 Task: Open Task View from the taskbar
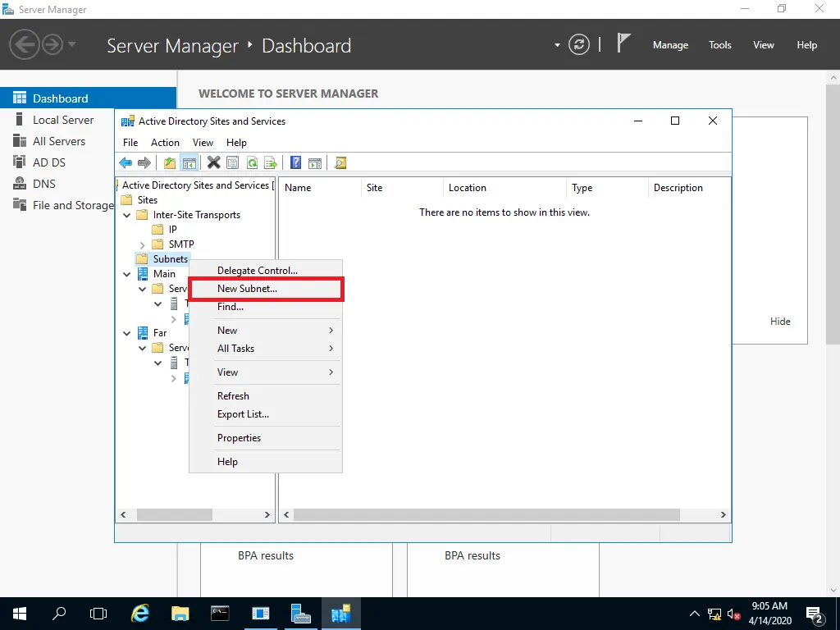98,614
